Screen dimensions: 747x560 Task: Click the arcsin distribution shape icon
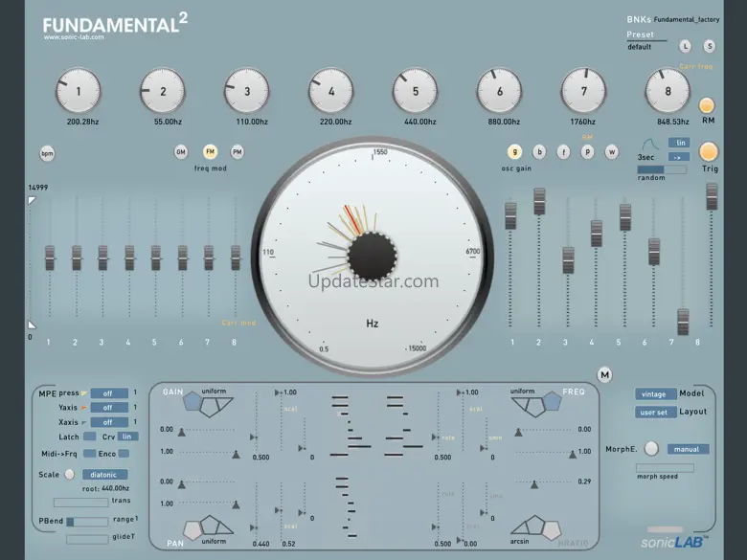coord(536,527)
